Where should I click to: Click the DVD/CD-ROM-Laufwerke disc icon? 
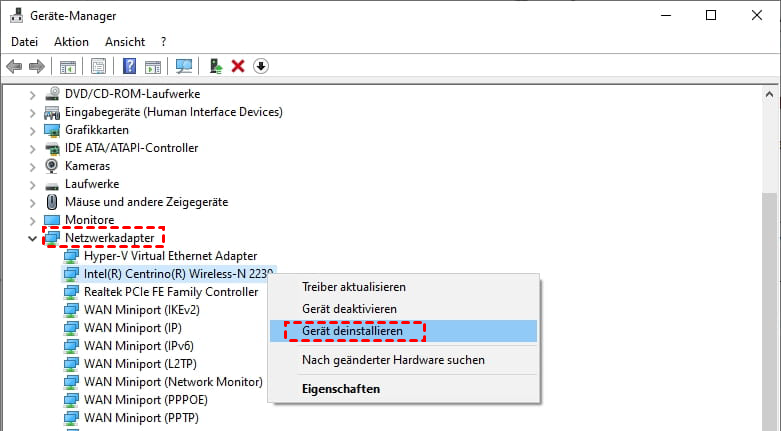point(52,94)
